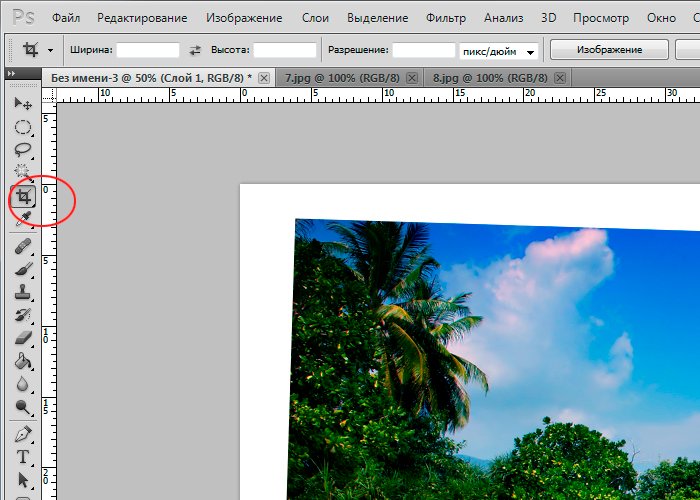Viewport: 700px width, 500px height.
Task: Close the 8.jpg document tab
Action: (x=560, y=77)
